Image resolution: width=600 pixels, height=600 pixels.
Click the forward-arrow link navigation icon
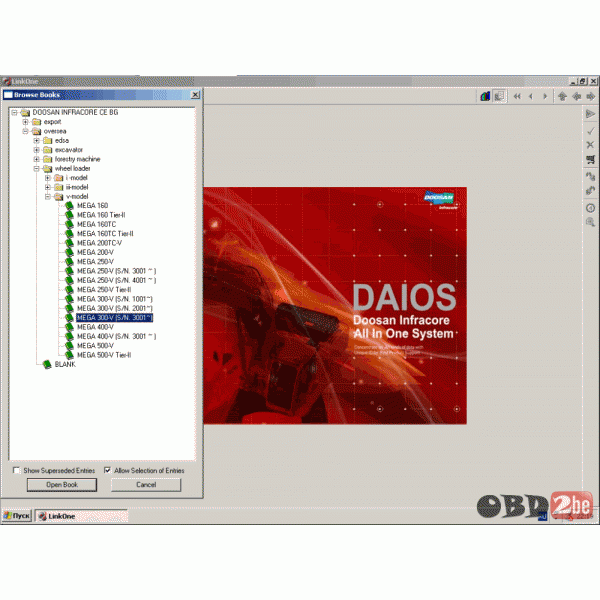coord(590,96)
